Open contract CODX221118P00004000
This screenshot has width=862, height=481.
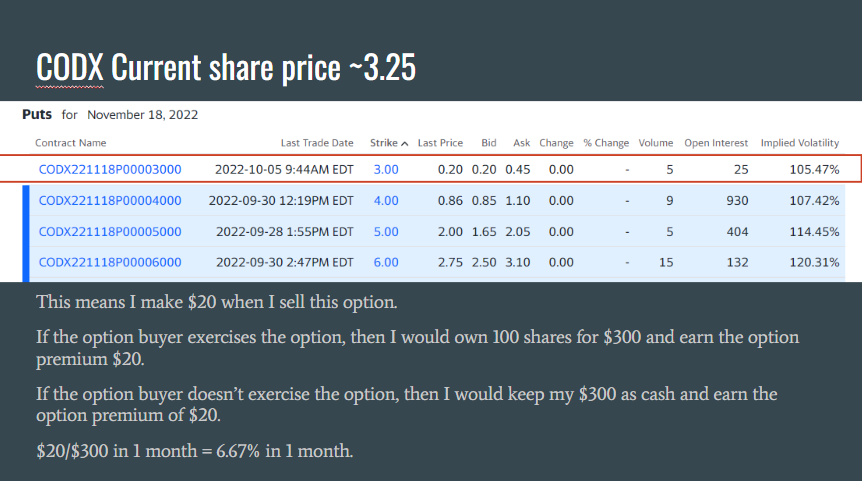click(110, 200)
